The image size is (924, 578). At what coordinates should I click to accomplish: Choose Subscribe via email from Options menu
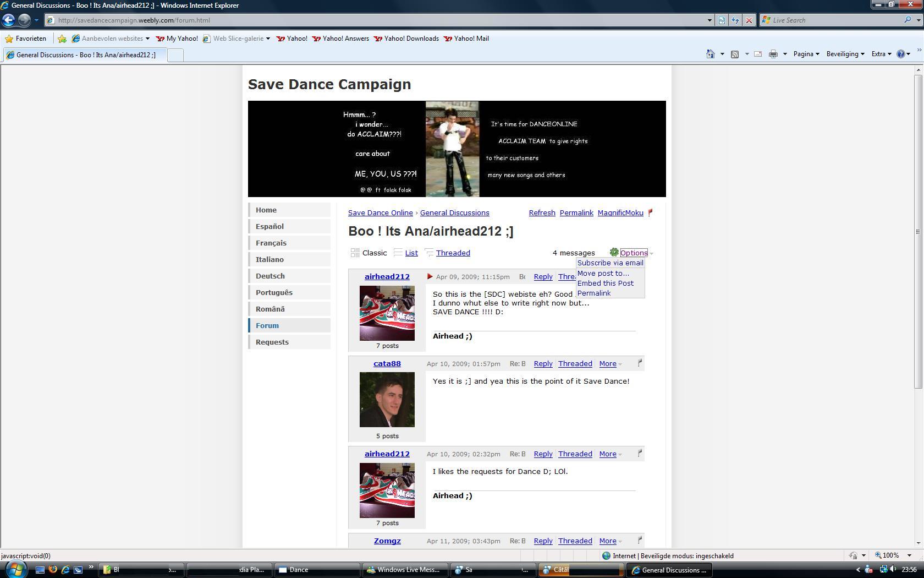point(610,263)
